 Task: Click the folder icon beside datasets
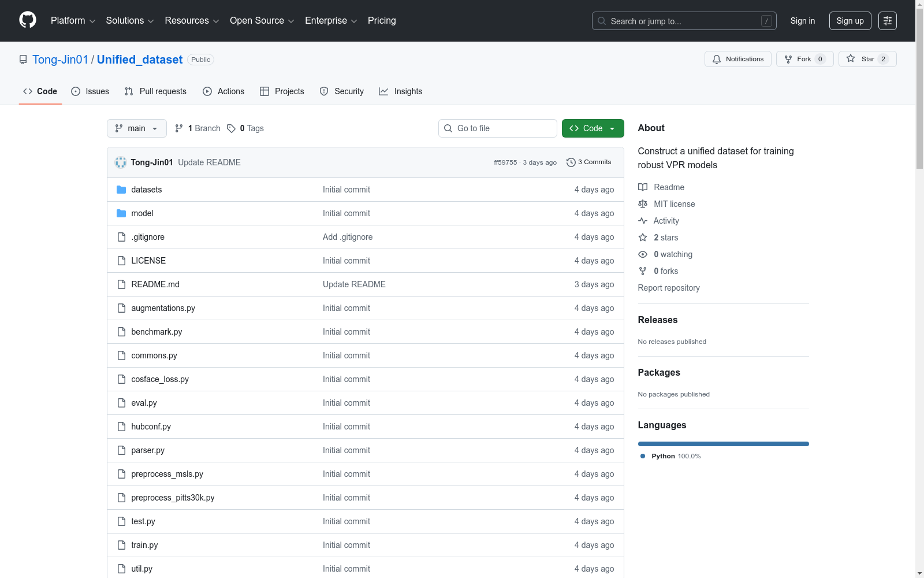[x=121, y=190]
